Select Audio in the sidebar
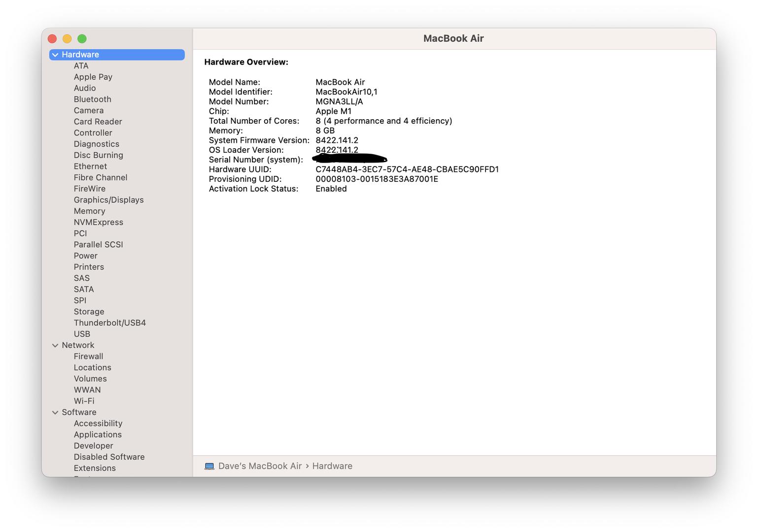 [85, 88]
